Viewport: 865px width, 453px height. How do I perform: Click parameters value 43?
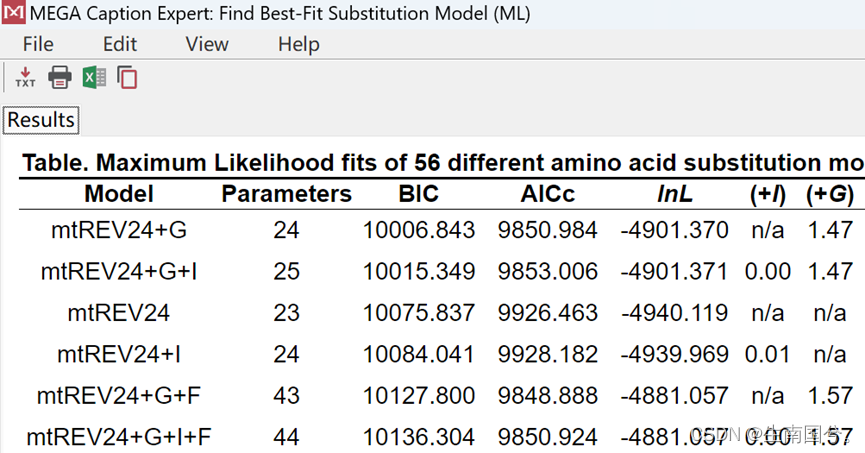(x=286, y=396)
